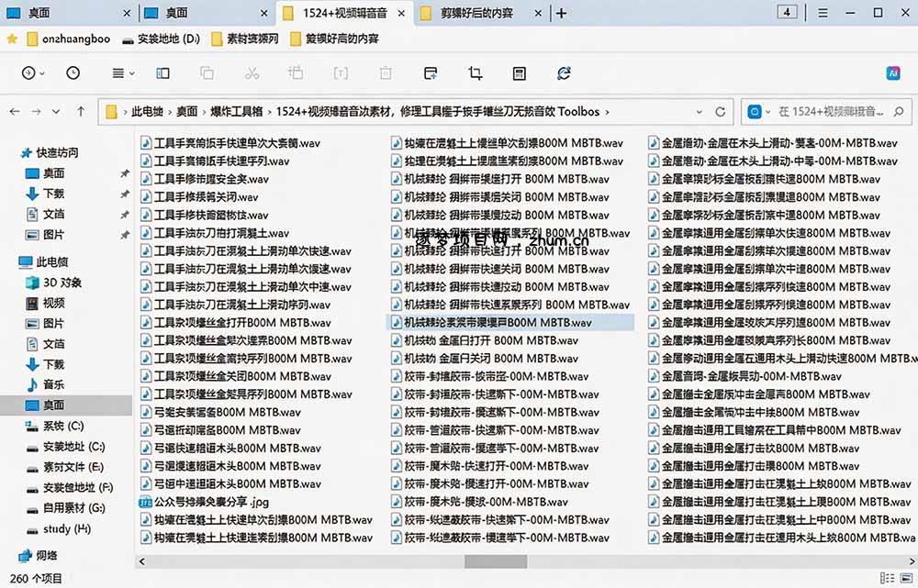Switch to the 1524+ video sound tab
918x588 pixels.
click(345, 13)
